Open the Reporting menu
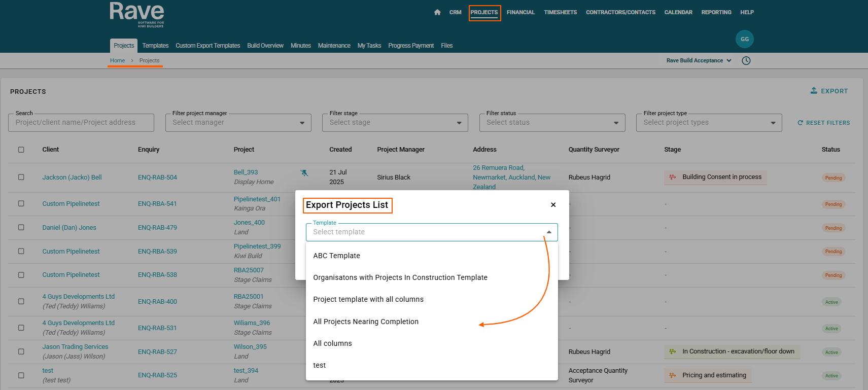The width and height of the screenshot is (868, 390). [x=716, y=12]
